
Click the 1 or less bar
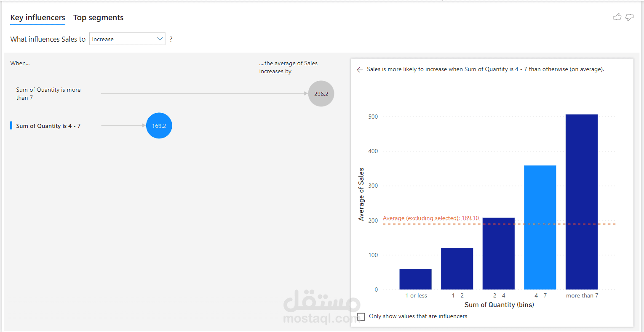(x=415, y=279)
